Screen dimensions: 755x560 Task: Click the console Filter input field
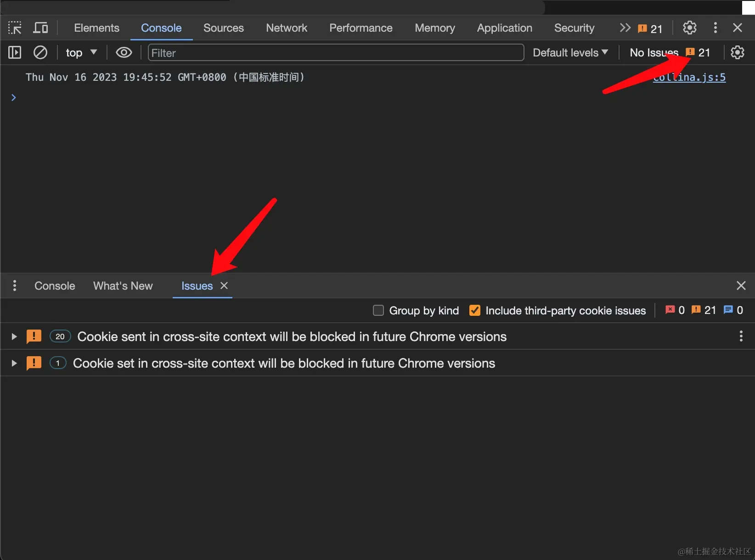click(336, 52)
